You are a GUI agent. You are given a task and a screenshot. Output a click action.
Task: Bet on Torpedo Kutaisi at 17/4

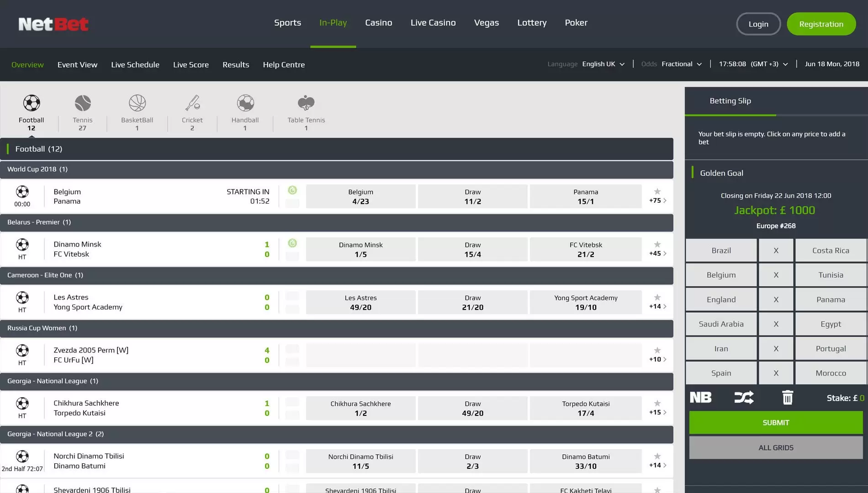pyautogui.click(x=586, y=408)
